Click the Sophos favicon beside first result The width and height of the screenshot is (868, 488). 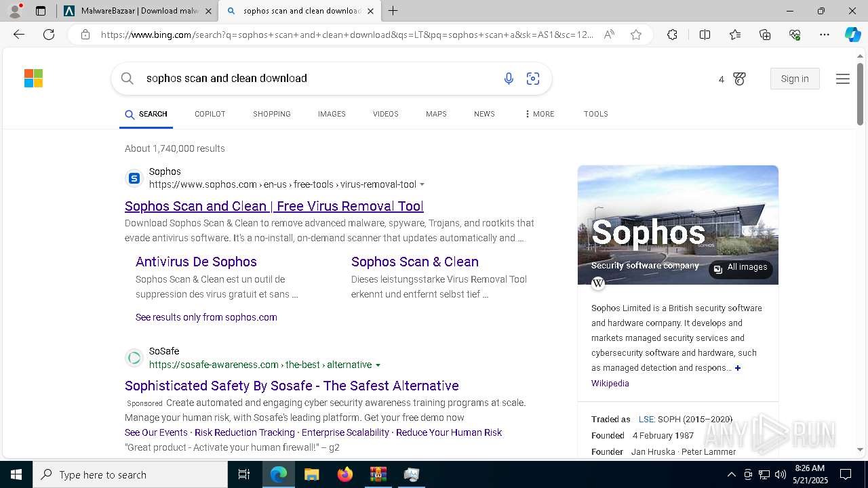coord(134,178)
